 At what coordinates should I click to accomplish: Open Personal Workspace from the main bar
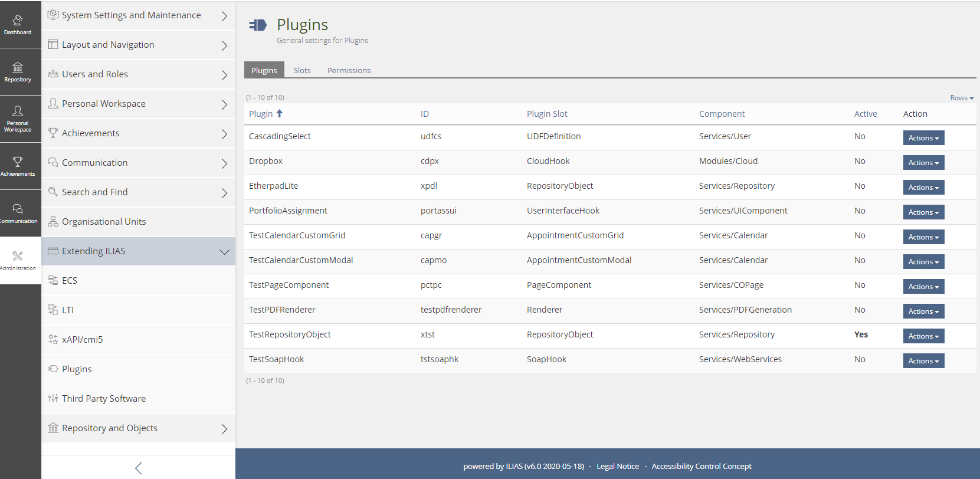point(18,118)
